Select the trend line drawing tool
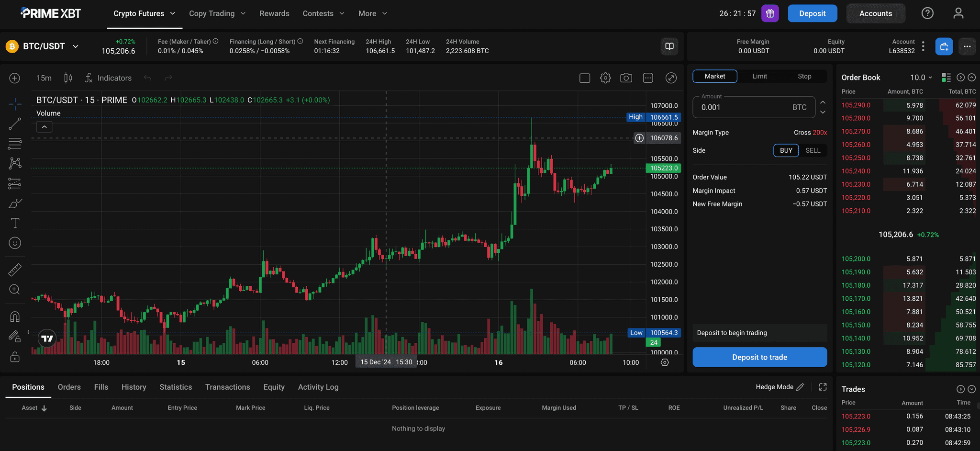This screenshot has width=980, height=451. click(15, 124)
